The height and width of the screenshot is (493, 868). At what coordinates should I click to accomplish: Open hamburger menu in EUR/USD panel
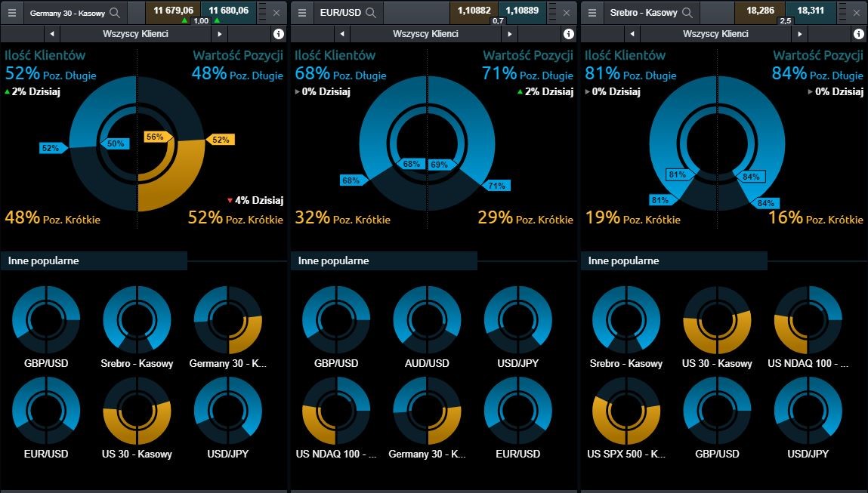tap(302, 13)
